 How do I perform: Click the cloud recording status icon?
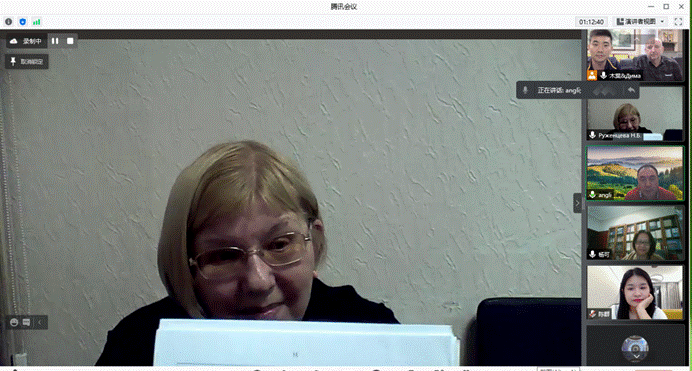point(14,41)
